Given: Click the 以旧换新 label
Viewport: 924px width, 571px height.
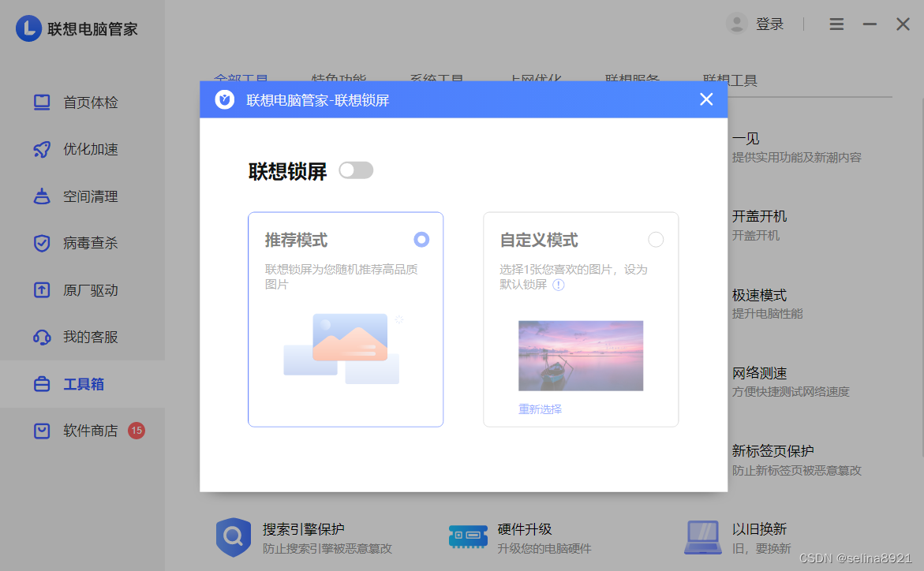Looking at the screenshot, I should 760,529.
